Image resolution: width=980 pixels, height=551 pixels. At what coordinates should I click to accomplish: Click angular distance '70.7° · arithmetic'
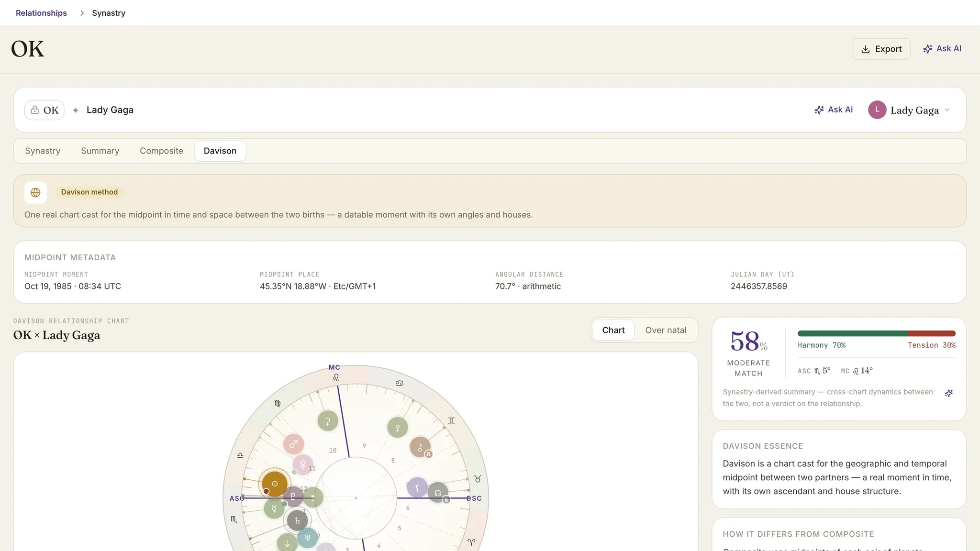coord(528,286)
